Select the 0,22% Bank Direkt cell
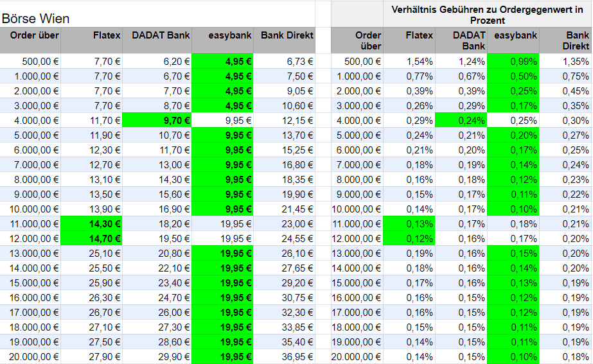This screenshot has width=593, height=364. [x=566, y=194]
